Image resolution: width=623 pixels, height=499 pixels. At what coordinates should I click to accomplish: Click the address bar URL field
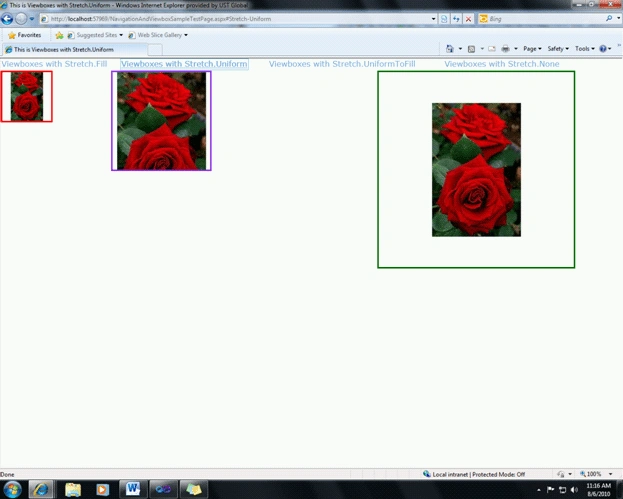coord(234,19)
